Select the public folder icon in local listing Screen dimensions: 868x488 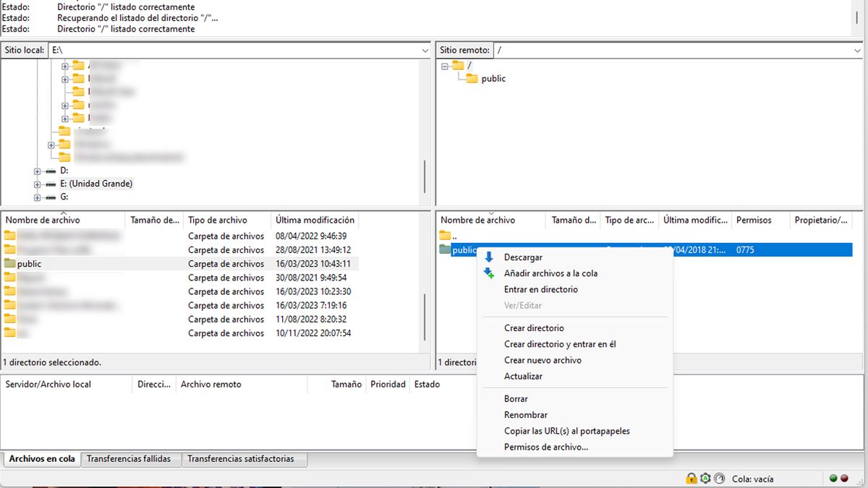click(x=9, y=263)
